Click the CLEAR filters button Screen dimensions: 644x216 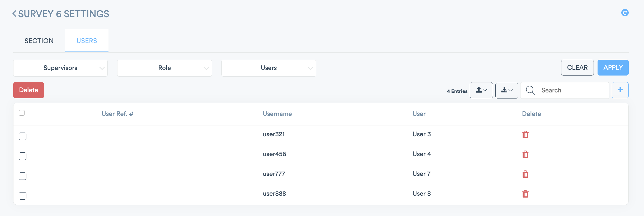coord(577,68)
